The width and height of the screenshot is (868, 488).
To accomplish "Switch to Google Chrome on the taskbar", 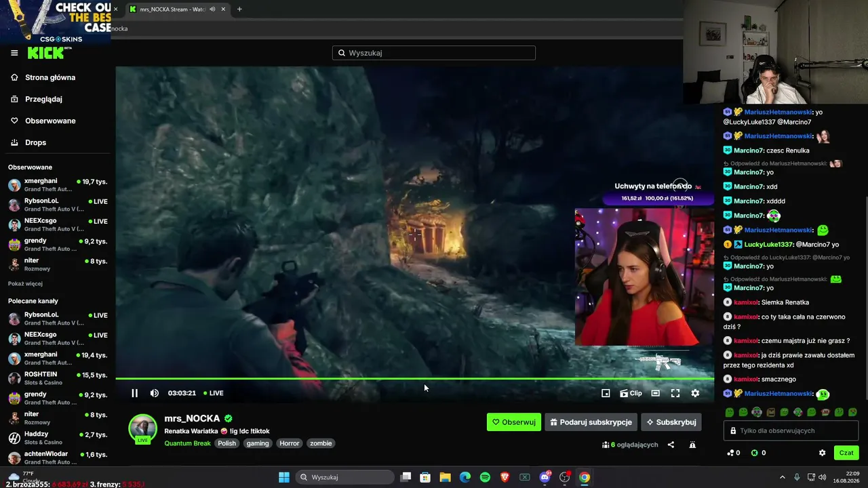I will pyautogui.click(x=585, y=477).
